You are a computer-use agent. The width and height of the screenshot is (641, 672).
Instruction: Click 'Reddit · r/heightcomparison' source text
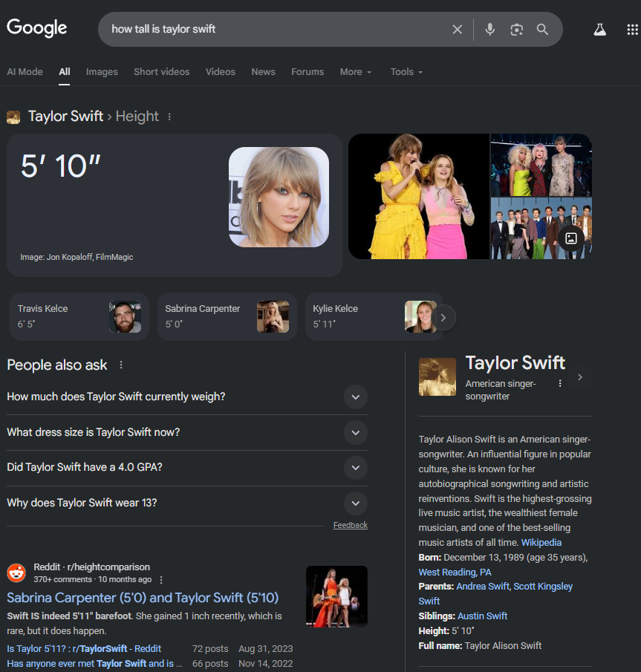(92, 567)
